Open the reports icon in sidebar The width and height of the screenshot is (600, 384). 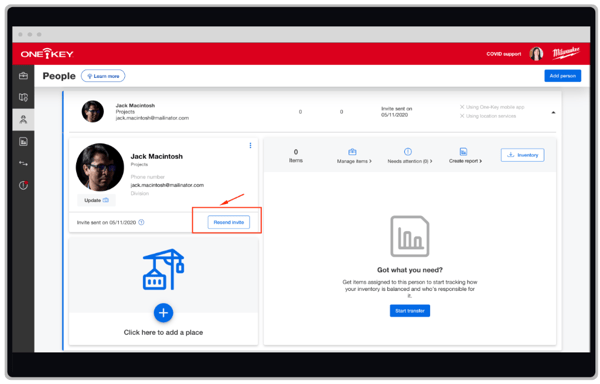pos(23,142)
